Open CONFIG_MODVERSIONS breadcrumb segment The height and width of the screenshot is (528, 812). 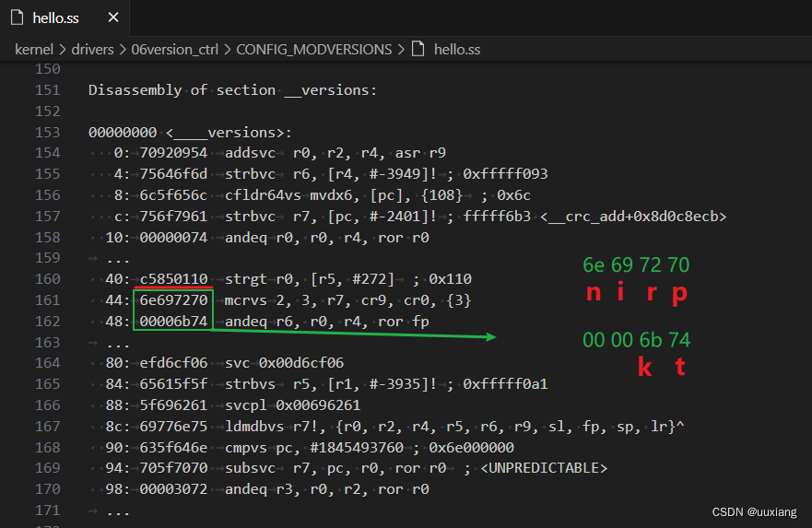click(313, 50)
